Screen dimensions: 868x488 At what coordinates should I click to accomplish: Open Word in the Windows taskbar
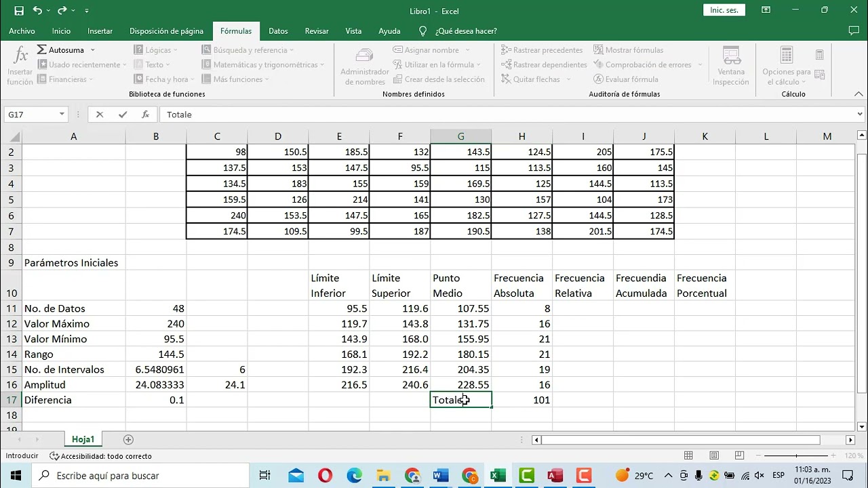pos(441,475)
